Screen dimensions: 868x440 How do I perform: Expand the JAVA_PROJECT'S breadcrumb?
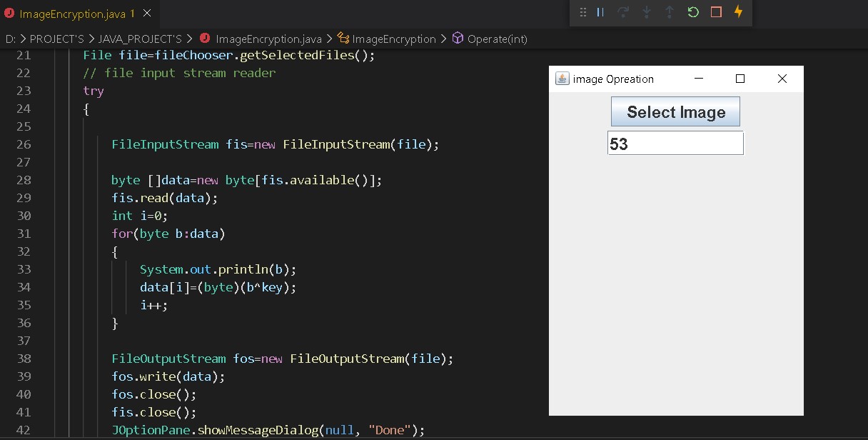tap(140, 39)
